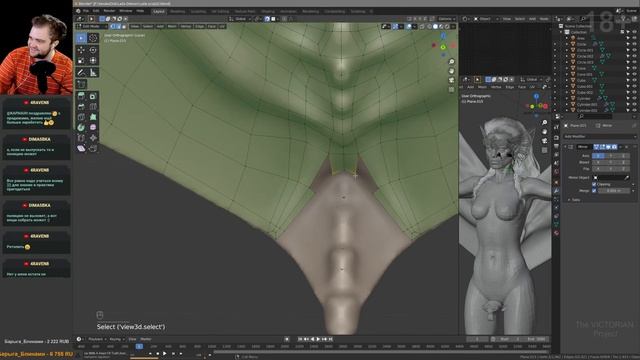Image resolution: width=640 pixels, height=360 pixels.
Task: Click the Blender logo menu
Action: coord(78,11)
